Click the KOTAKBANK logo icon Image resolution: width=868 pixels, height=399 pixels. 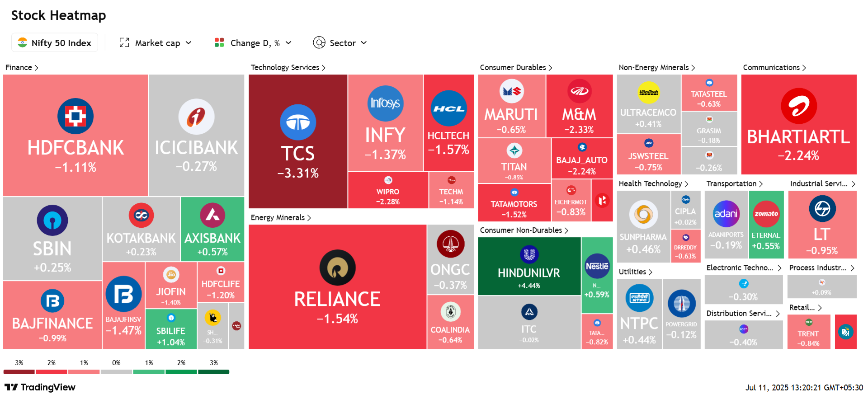click(x=141, y=216)
